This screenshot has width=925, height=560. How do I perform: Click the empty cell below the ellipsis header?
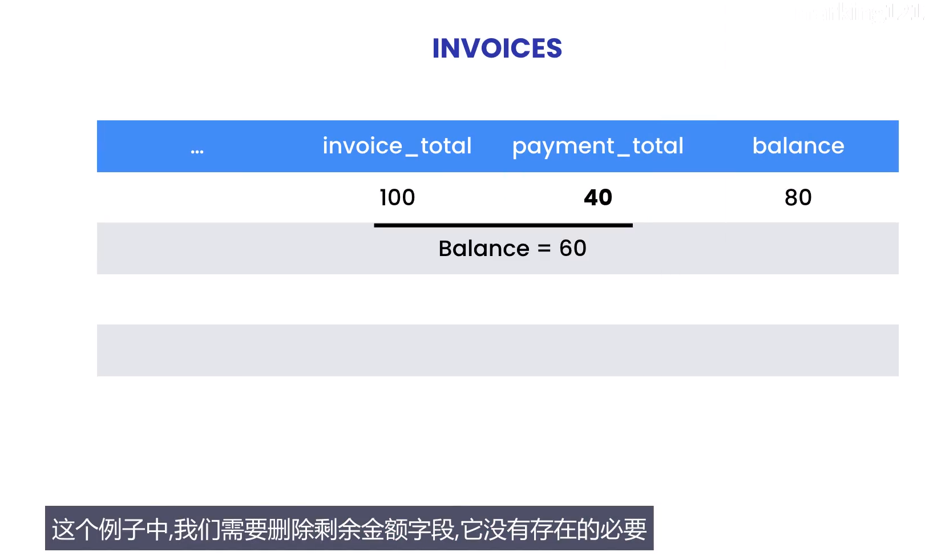coord(197,197)
